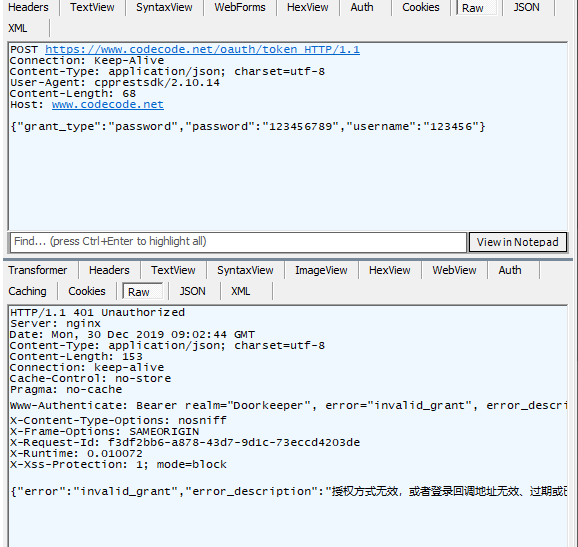Viewport: 578px width, 547px height.
Task: Select the WebView tab
Action: (x=454, y=270)
